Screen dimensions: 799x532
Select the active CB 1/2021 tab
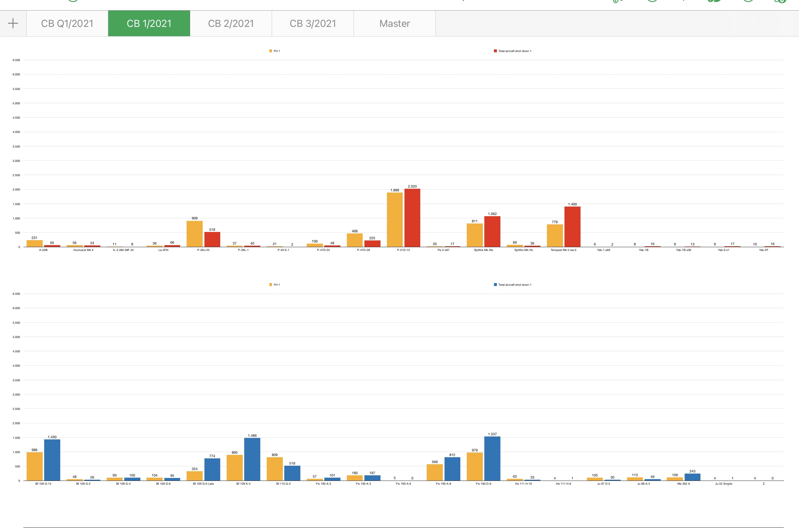pyautogui.click(x=149, y=23)
